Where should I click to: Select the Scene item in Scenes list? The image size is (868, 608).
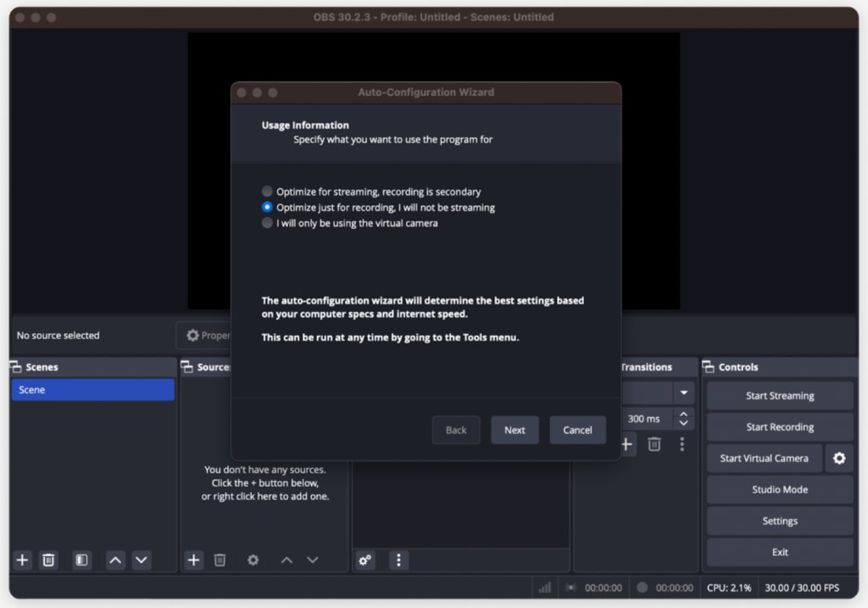(92, 390)
